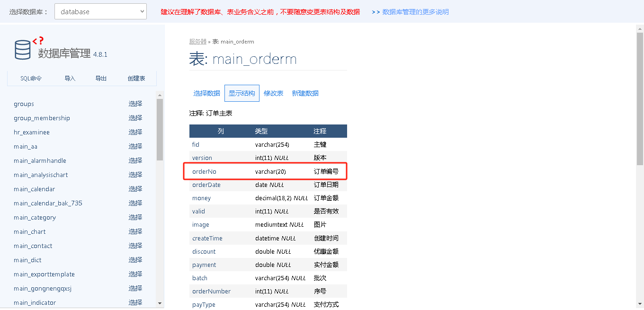
Task: Click the 服务器 breadcrumb link
Action: [198, 42]
